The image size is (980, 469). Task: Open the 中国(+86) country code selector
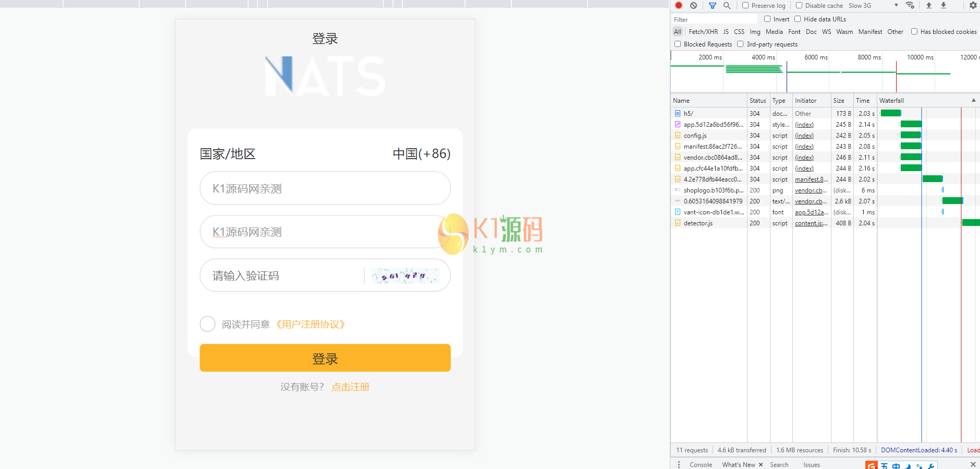[x=421, y=154]
